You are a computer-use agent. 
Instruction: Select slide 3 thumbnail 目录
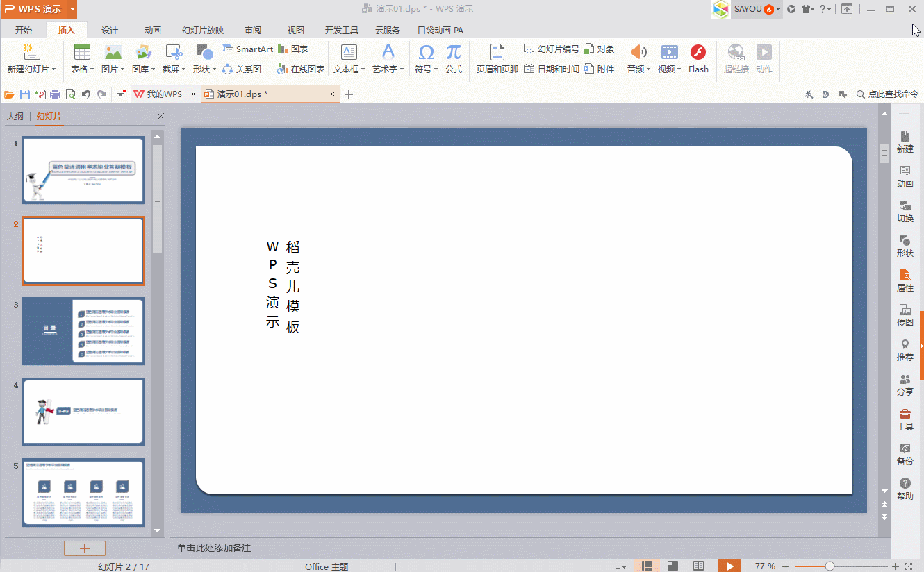[83, 331]
